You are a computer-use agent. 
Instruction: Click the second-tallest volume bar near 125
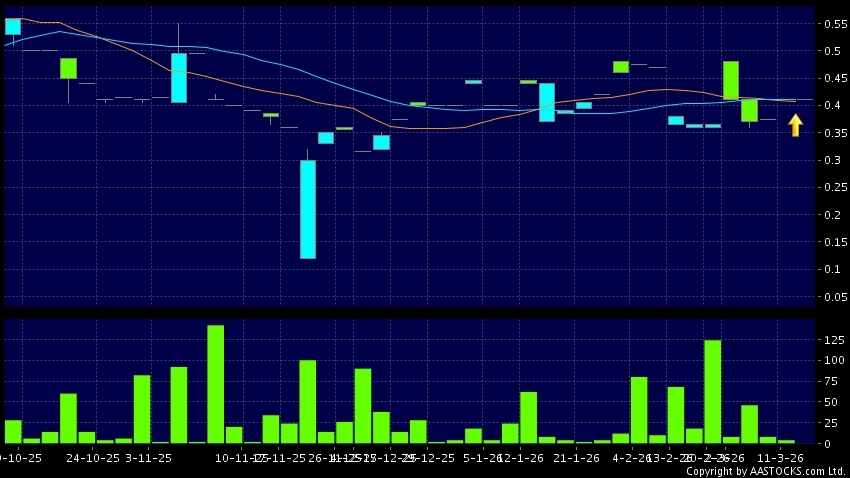(x=712, y=391)
